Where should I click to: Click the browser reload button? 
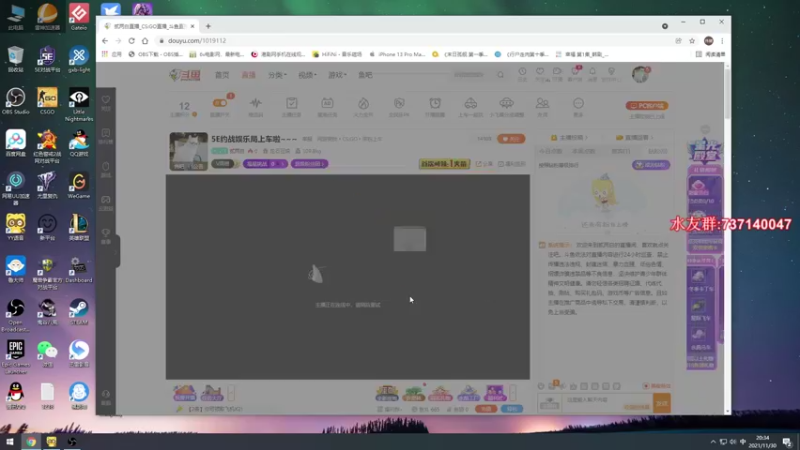(x=132, y=41)
